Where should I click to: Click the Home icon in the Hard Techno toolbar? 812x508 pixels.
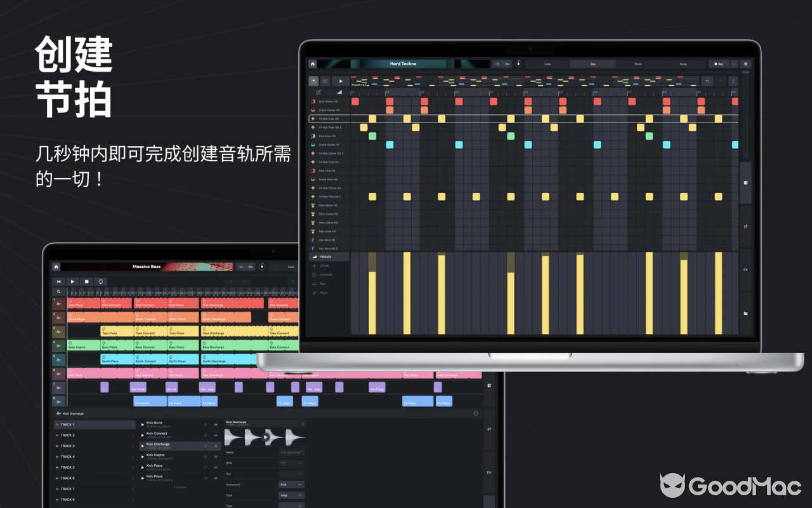(311, 63)
